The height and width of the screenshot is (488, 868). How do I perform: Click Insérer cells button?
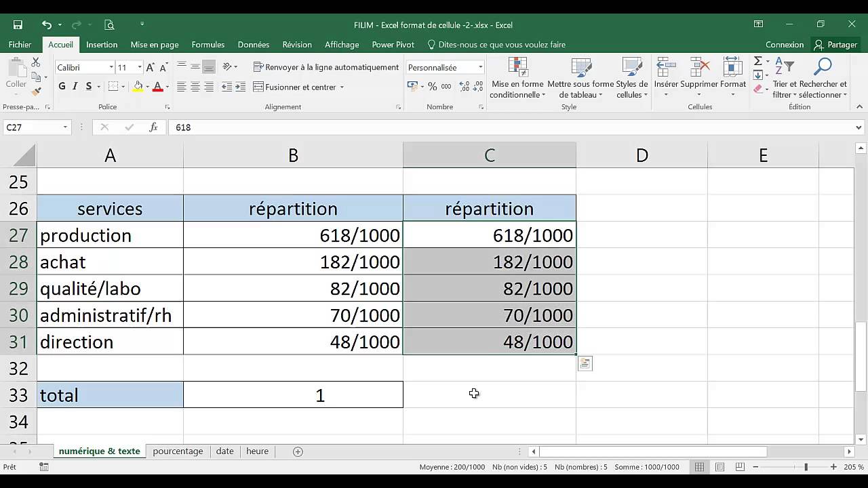pyautogui.click(x=666, y=79)
